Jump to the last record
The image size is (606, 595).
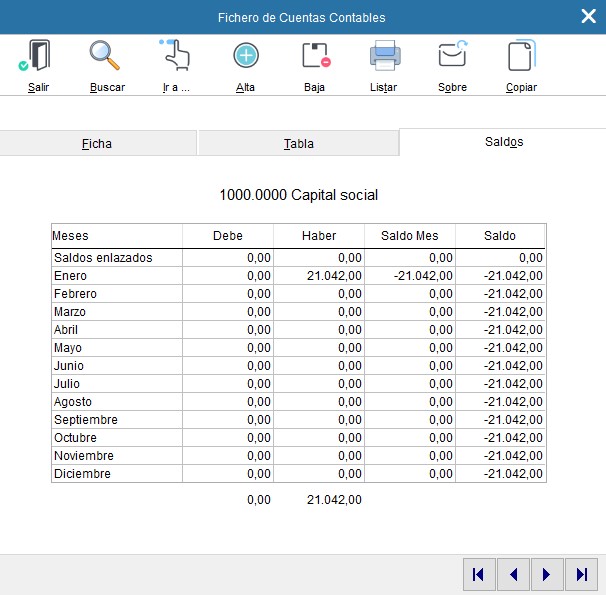tap(581, 574)
